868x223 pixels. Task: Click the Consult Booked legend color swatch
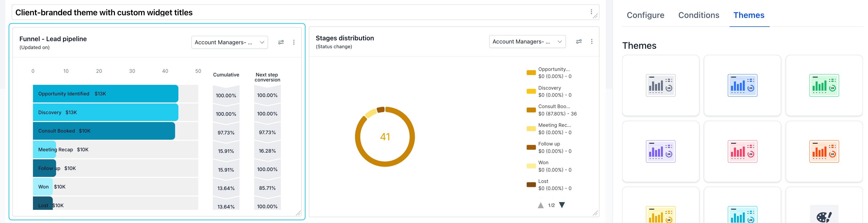coord(531,110)
